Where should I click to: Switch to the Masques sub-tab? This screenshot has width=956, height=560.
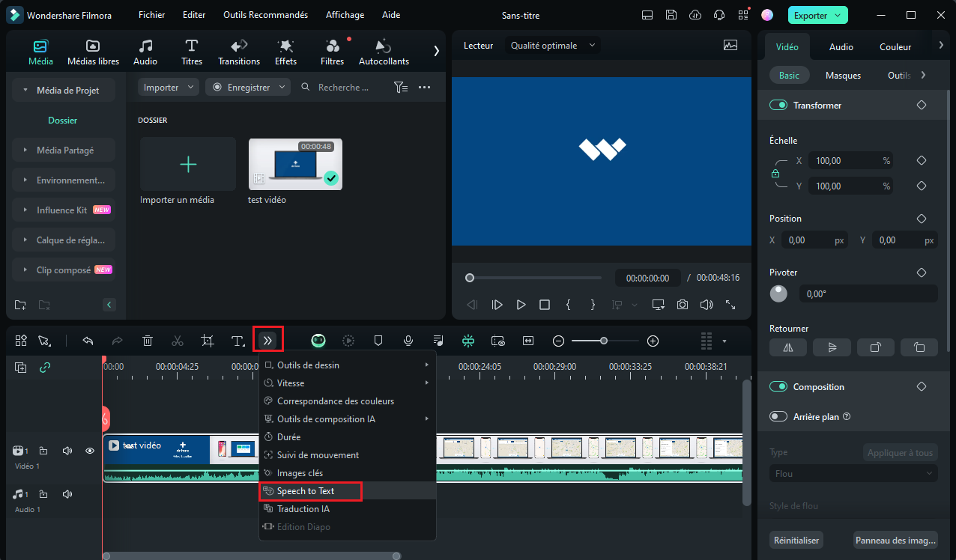[843, 76]
